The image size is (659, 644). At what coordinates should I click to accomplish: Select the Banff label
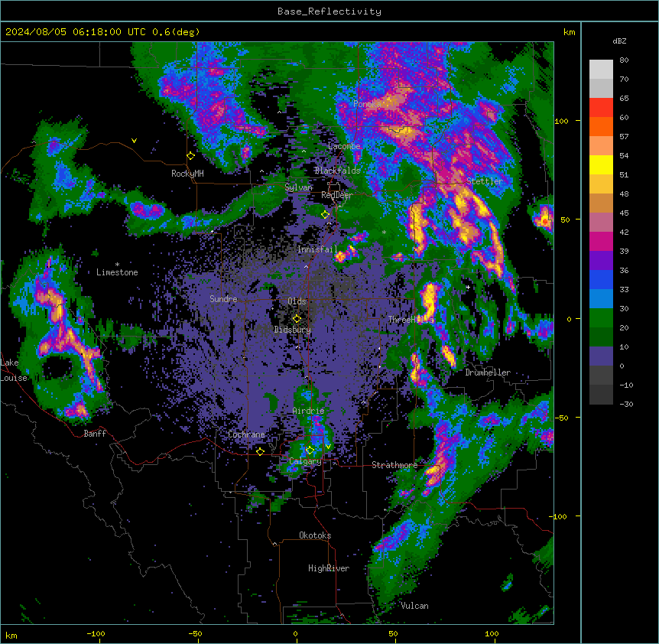coord(95,434)
